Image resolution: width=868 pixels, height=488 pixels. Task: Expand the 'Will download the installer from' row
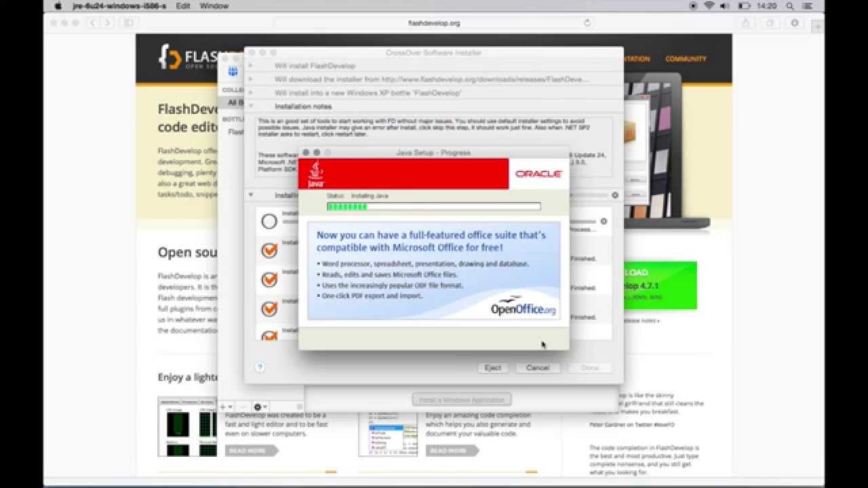[250, 79]
